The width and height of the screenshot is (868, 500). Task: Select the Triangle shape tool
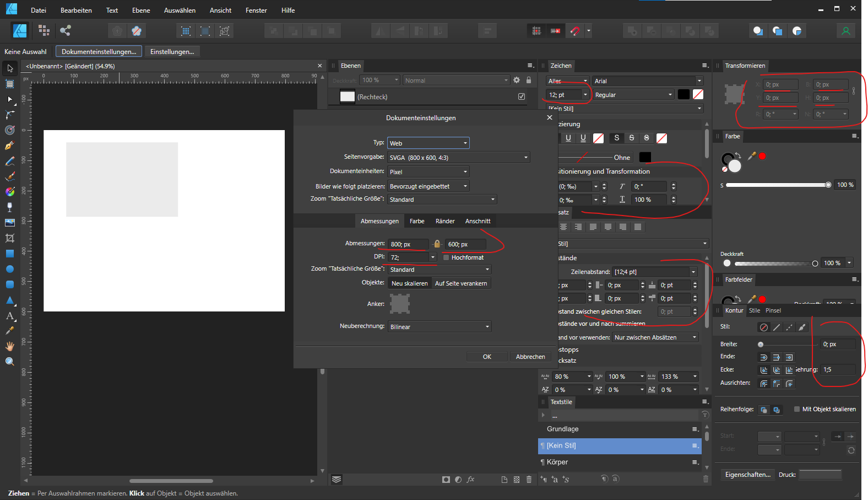pyautogui.click(x=10, y=300)
